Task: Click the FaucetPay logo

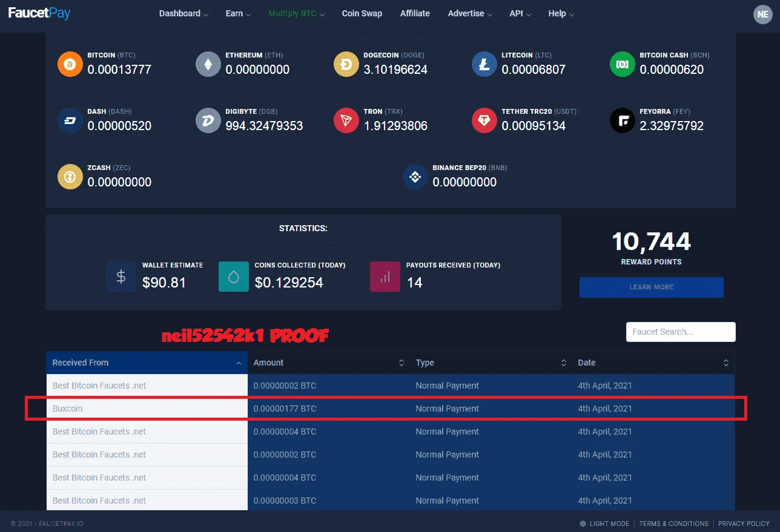Action: tap(39, 13)
